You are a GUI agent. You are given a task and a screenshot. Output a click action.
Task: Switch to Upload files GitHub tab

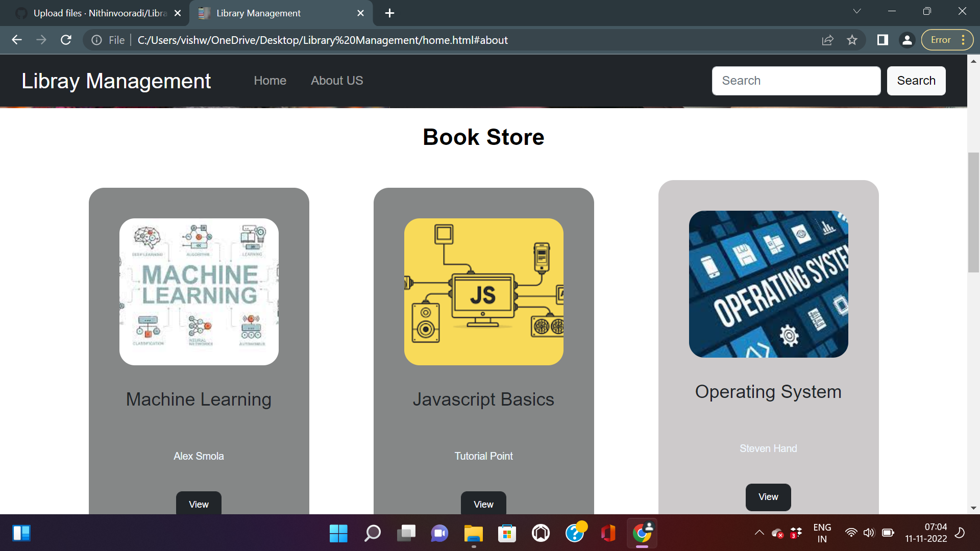94,13
